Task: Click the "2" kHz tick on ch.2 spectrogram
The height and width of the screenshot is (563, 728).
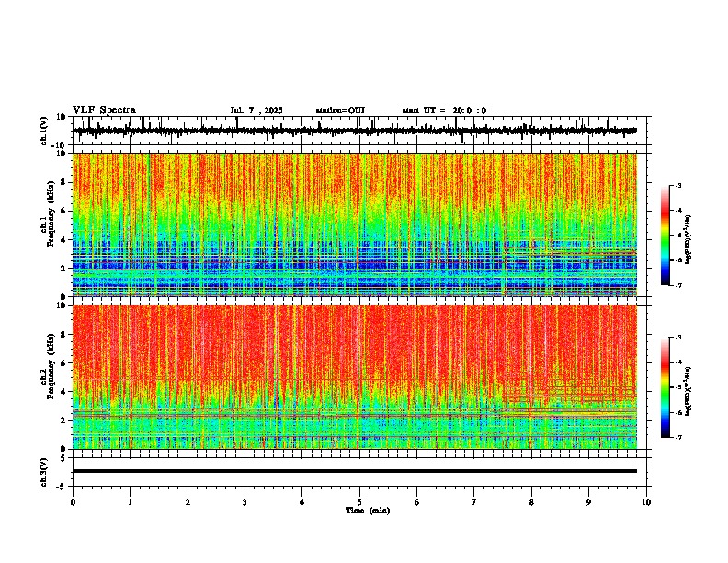Action: pyautogui.click(x=63, y=420)
